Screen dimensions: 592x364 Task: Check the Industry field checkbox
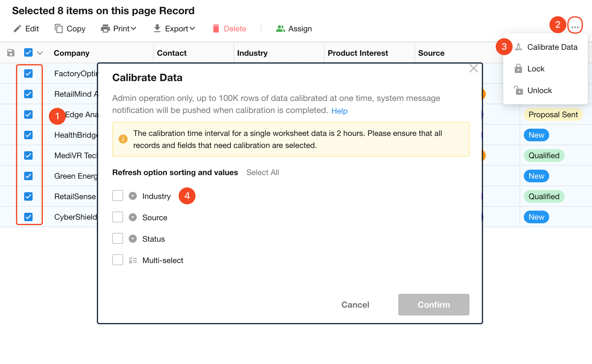118,196
